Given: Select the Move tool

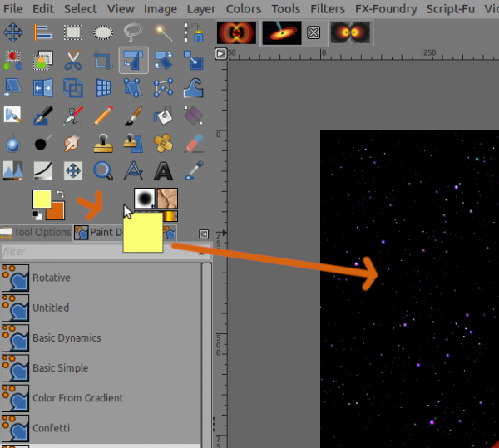Looking at the screenshot, I should click(12, 32).
